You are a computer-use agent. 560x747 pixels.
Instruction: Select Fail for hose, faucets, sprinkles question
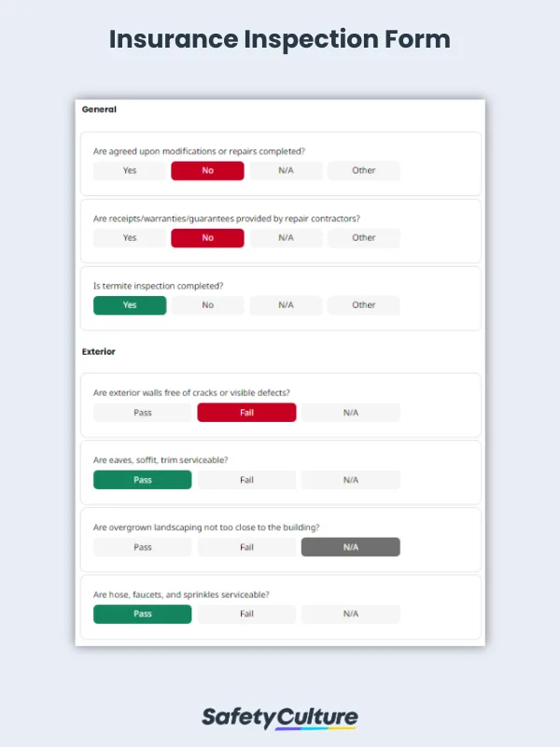click(x=246, y=613)
